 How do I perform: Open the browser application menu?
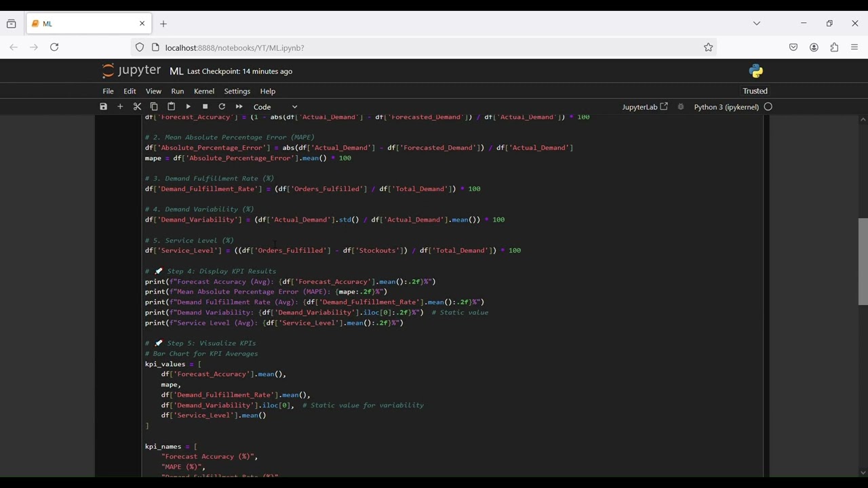[x=855, y=47]
